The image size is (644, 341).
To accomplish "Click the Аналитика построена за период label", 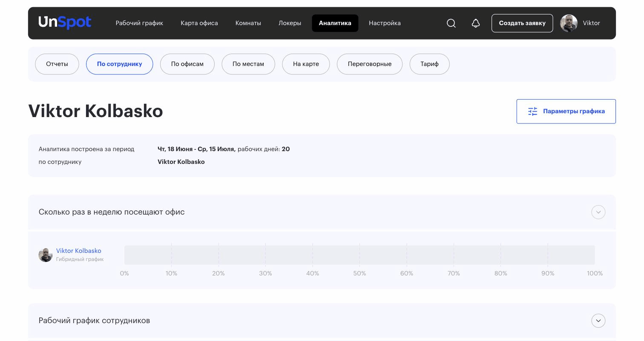I will 86,149.
